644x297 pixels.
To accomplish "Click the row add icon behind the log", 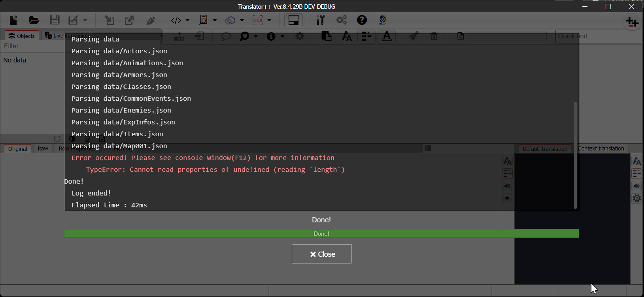I will point(179,37).
